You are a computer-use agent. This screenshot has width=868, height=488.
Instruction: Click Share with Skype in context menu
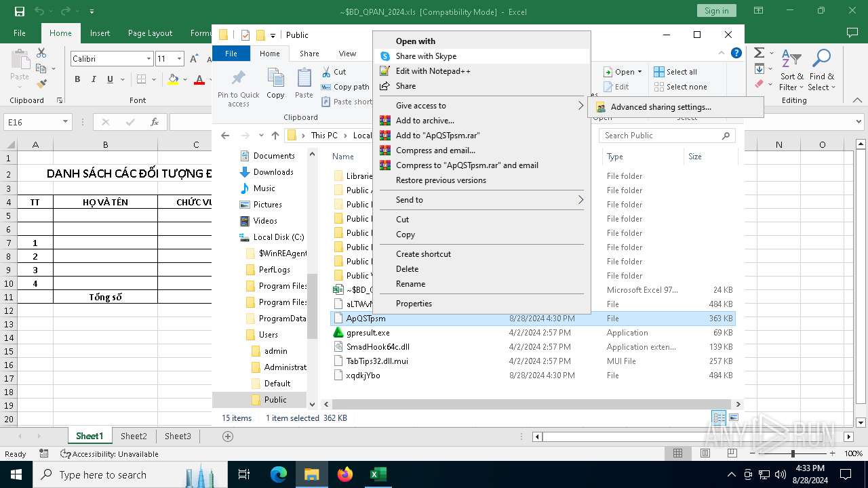tap(426, 56)
